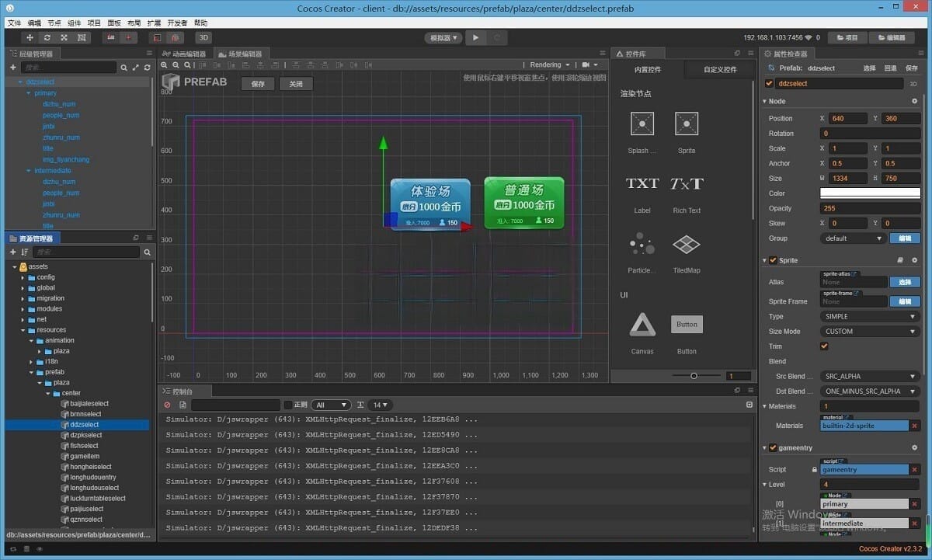Click the Sprite node icon in widget library
The image size is (932, 560).
coord(687,123)
